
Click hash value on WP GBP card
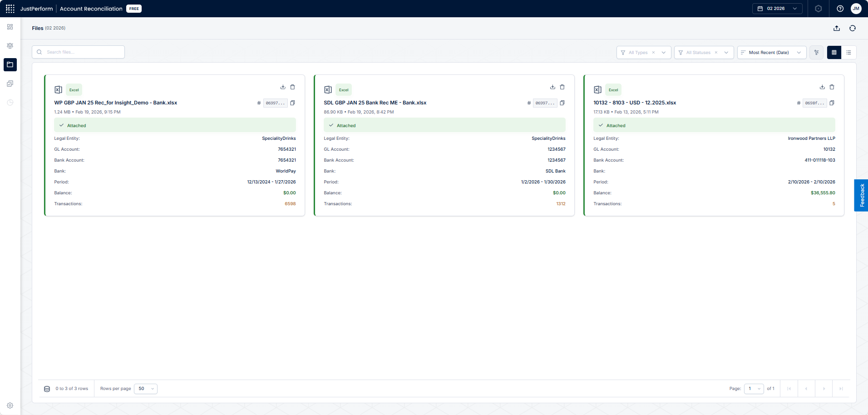(275, 103)
